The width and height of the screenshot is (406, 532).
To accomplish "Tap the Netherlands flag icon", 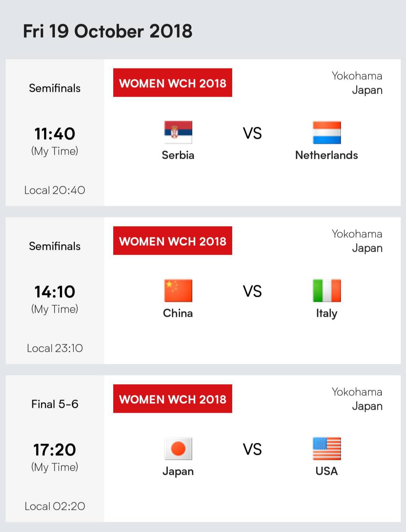I will (327, 132).
